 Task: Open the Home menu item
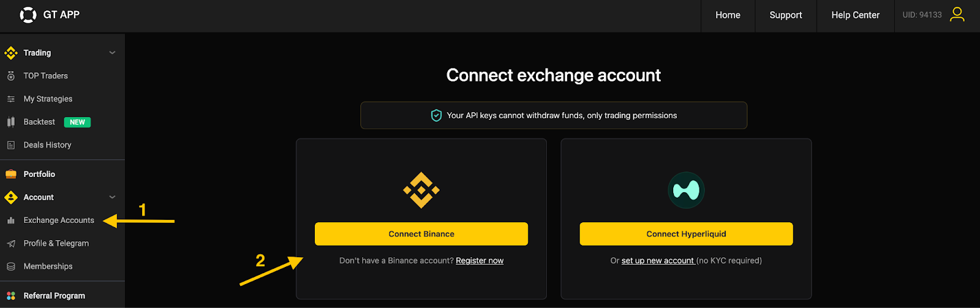pyautogui.click(x=728, y=15)
